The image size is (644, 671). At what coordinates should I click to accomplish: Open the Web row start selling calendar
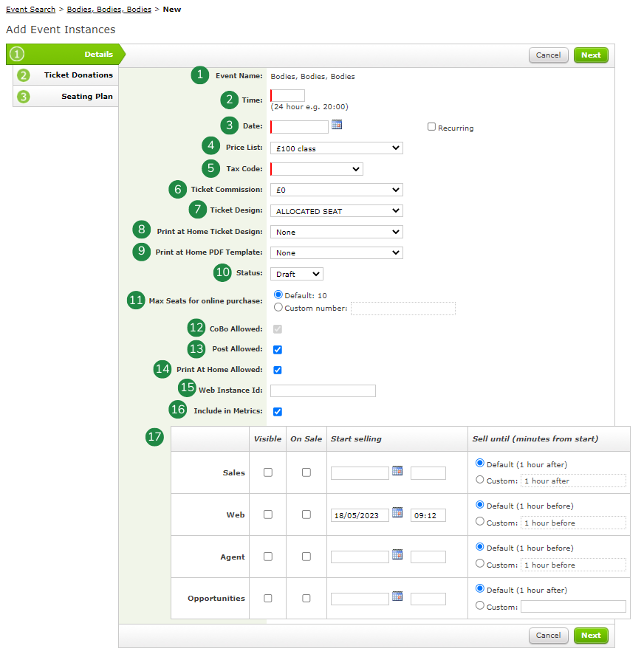point(397,512)
